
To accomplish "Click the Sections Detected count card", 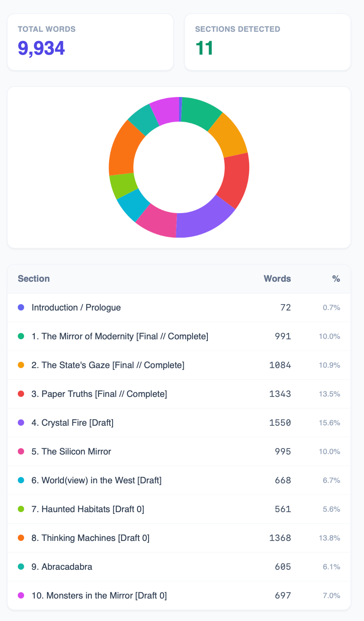I will (267, 42).
